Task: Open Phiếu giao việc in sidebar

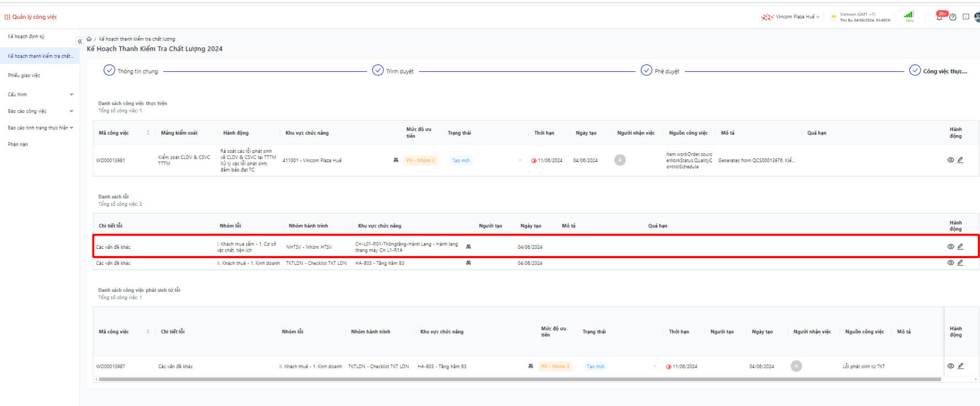Action: [x=24, y=76]
